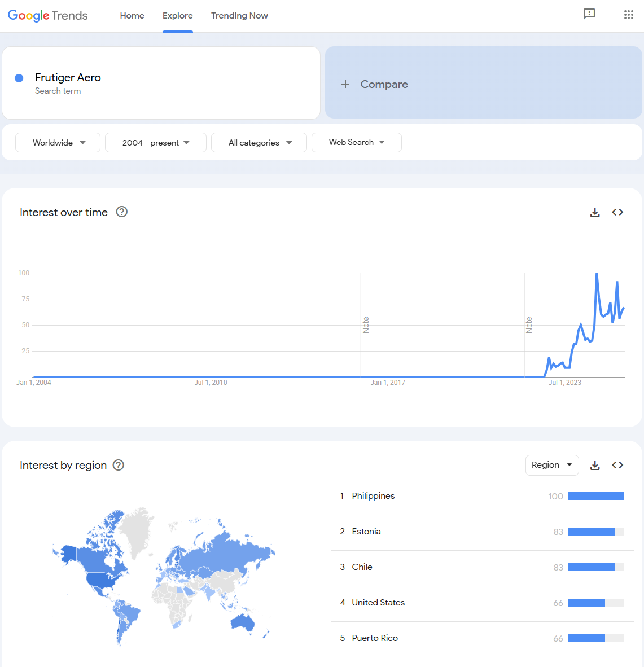Click the Jul 1, 2023 axis label
The height and width of the screenshot is (667, 644).
click(564, 383)
